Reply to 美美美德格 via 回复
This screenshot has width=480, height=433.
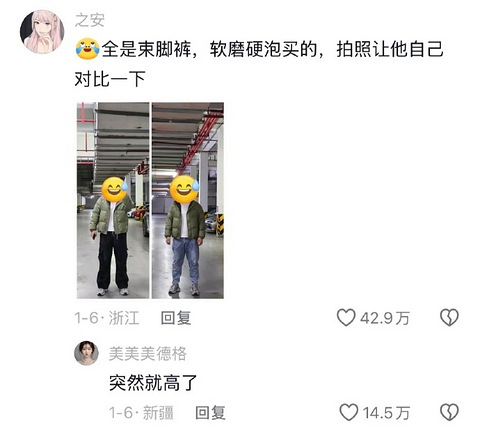(210, 413)
